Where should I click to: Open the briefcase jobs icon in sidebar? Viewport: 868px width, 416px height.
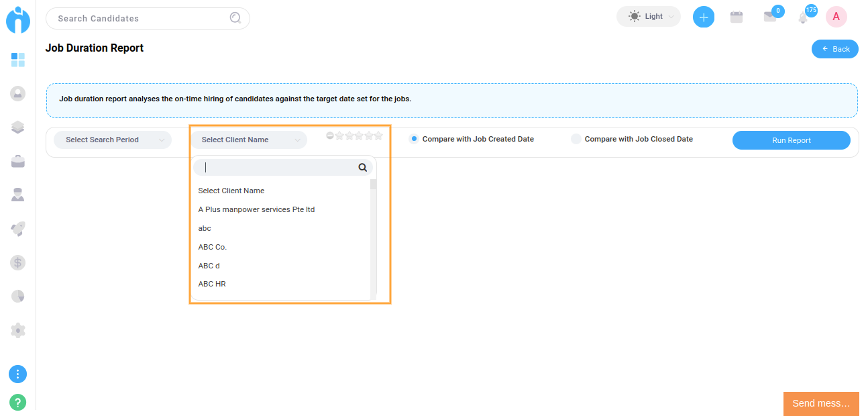(x=18, y=161)
